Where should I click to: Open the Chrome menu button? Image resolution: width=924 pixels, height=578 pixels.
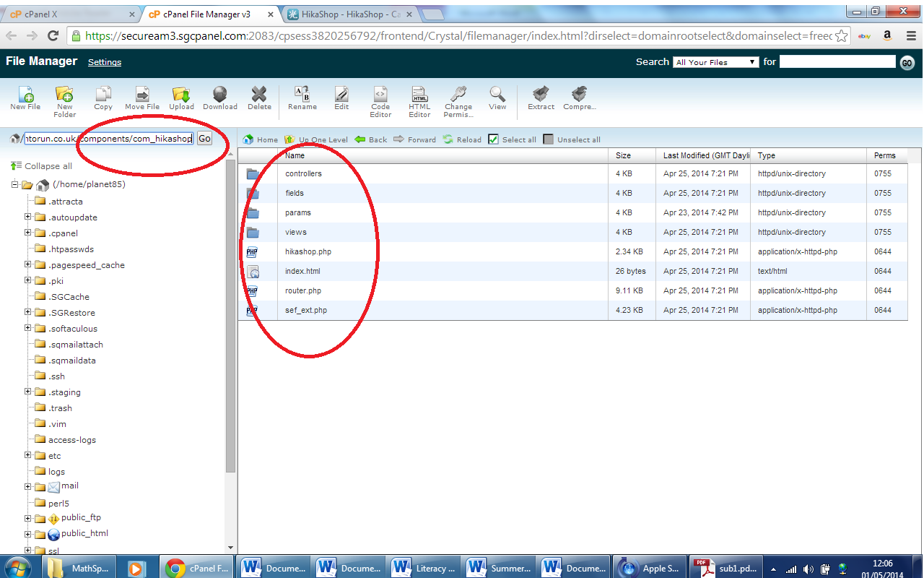[x=910, y=35]
